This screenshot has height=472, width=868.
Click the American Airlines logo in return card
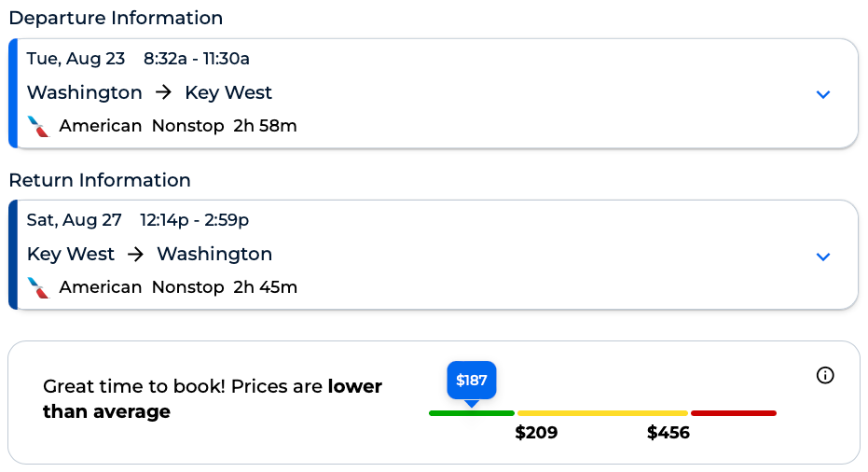click(x=38, y=287)
